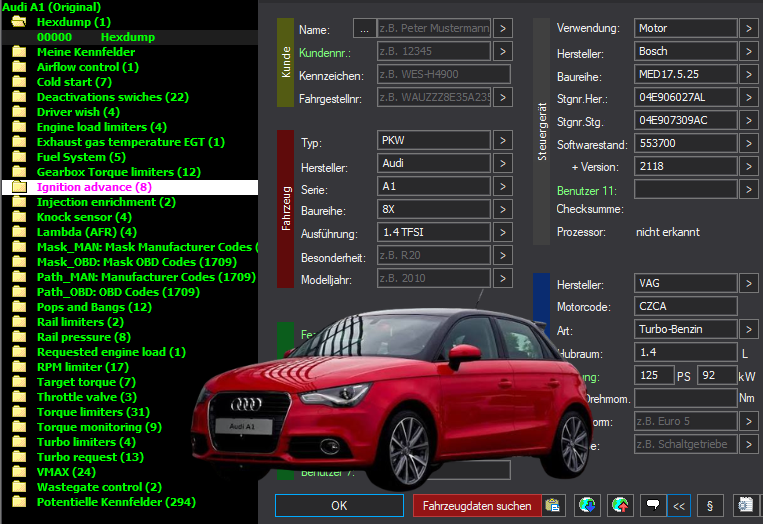Select the Audi A1 (Original) root entry
763x524 pixels.
[x=51, y=7]
